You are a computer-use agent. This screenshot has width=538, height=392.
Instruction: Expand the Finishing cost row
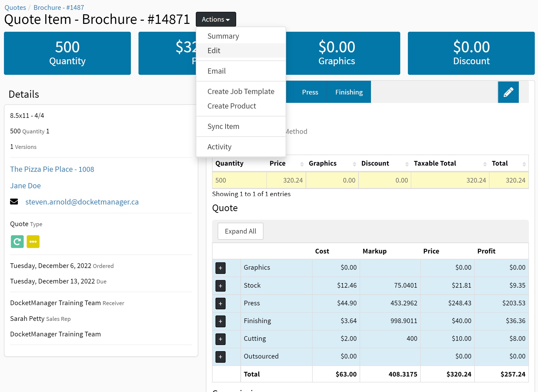[220, 321]
